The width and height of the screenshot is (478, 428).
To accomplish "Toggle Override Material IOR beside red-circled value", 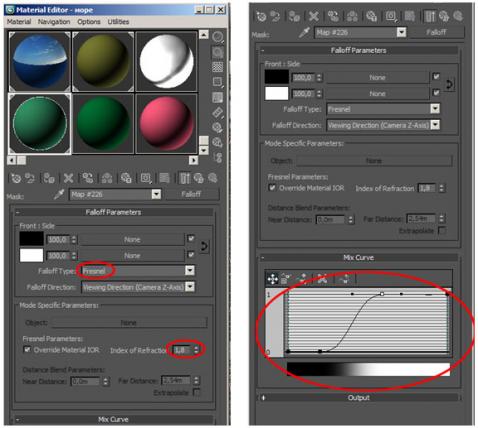I will click(x=27, y=349).
